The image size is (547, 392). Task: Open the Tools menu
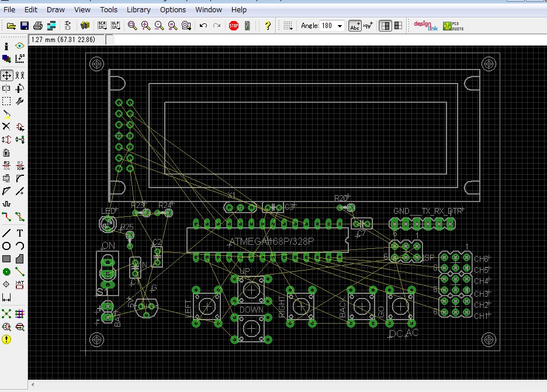(x=108, y=10)
